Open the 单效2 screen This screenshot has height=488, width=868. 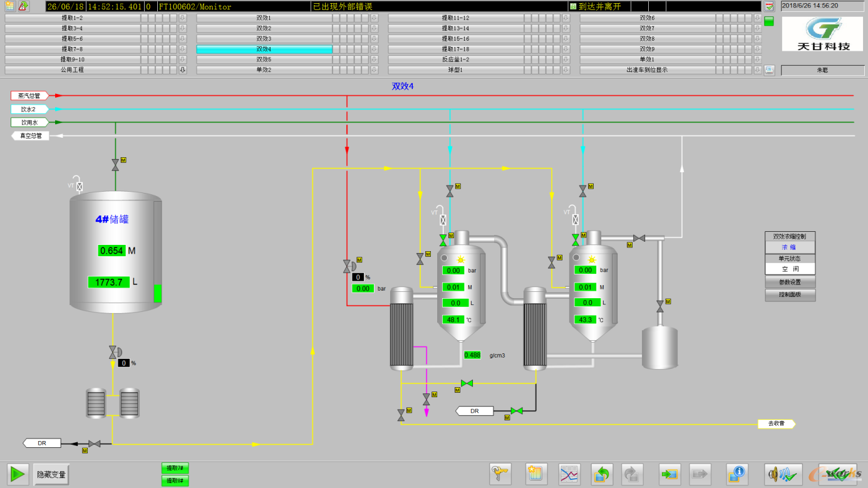coord(264,70)
